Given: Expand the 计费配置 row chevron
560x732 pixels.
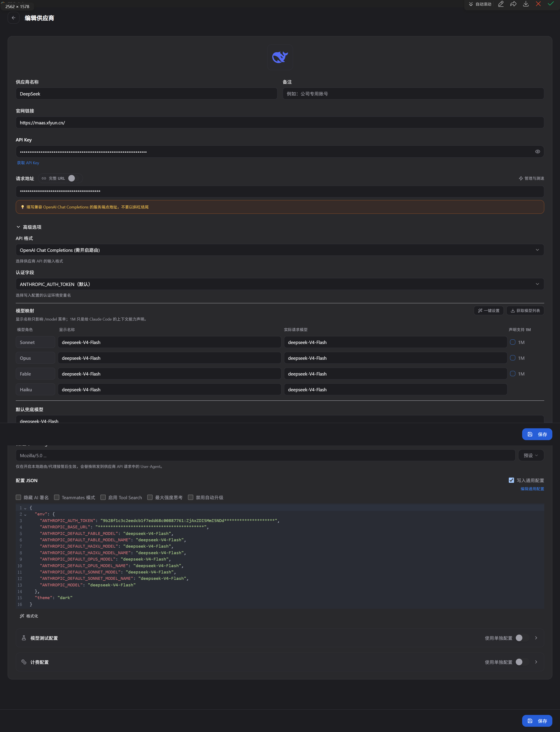Looking at the screenshot, I should tap(536, 662).
